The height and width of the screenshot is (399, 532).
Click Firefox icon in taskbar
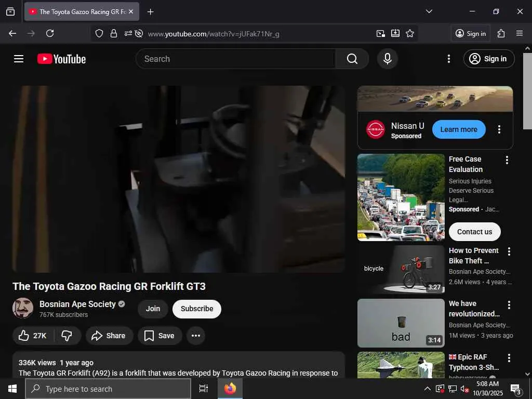click(x=230, y=389)
